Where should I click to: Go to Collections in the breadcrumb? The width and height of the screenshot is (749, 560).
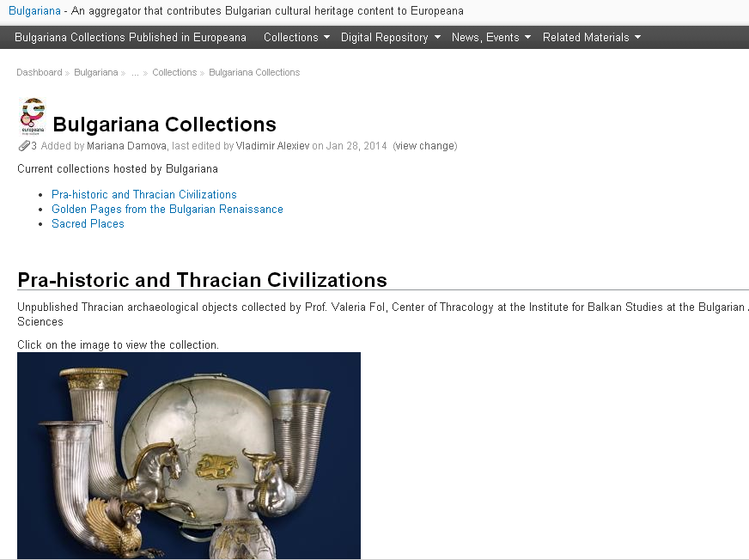[x=174, y=72]
